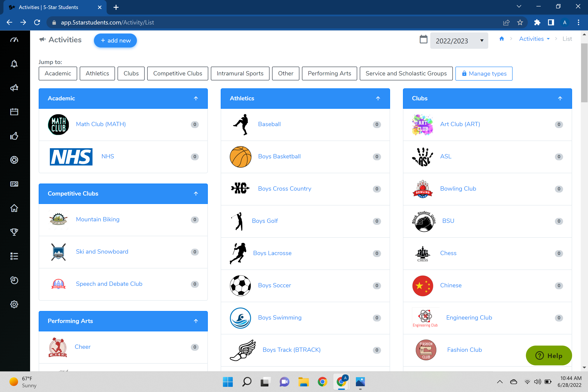Open announcements via the megaphone icon
Screen dimensions: 588x392
click(x=14, y=88)
